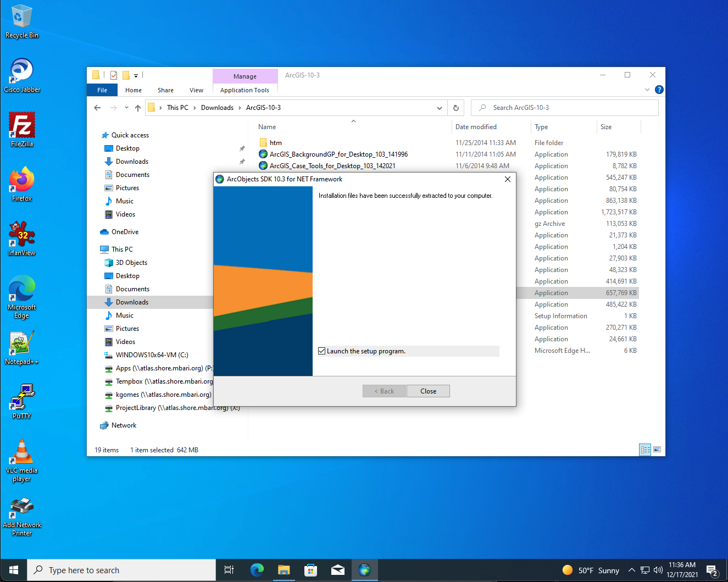Click Explorer Help question mark icon
The image size is (728, 582).
coord(659,90)
